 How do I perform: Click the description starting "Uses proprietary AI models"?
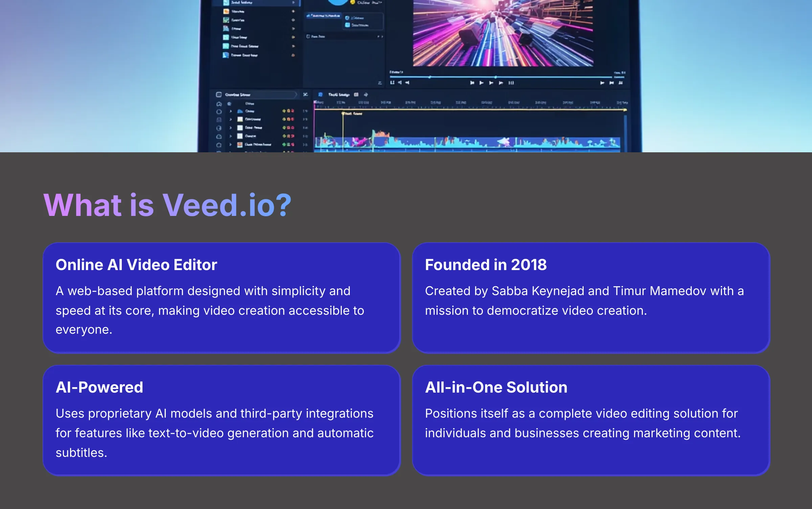click(x=215, y=433)
